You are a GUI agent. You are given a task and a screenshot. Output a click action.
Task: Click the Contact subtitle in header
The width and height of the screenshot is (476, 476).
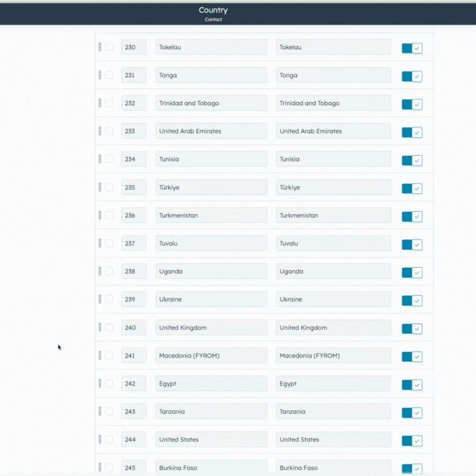tap(213, 20)
